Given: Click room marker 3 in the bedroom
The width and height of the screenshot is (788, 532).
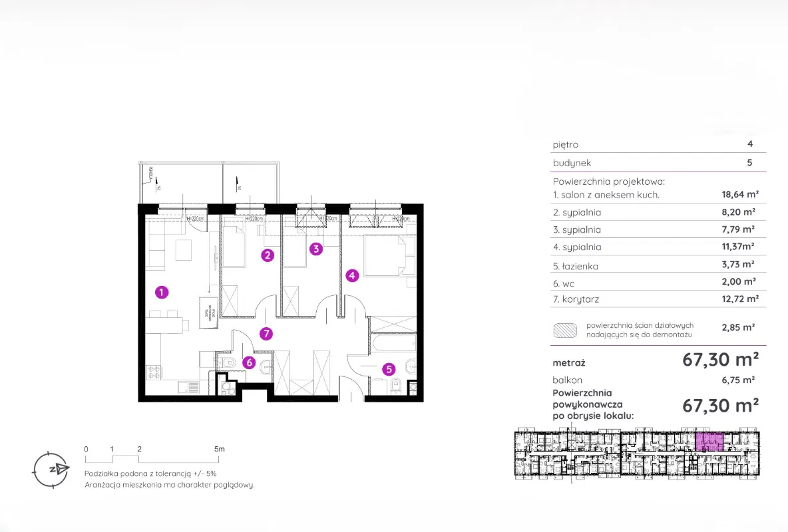Looking at the screenshot, I should point(316,249).
